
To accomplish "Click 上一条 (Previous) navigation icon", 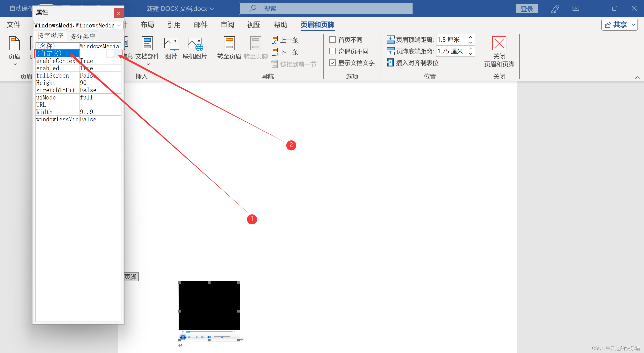I will (x=275, y=40).
